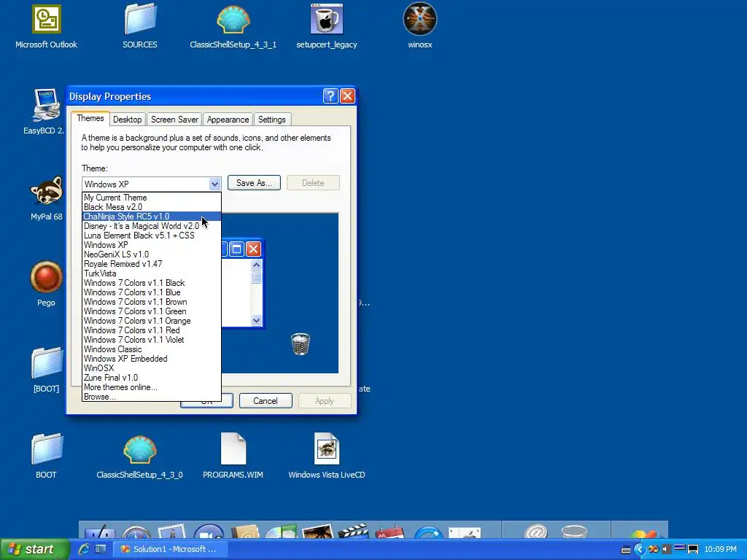
Task: Click the tray on-screen keyboard icon
Action: click(x=626, y=550)
